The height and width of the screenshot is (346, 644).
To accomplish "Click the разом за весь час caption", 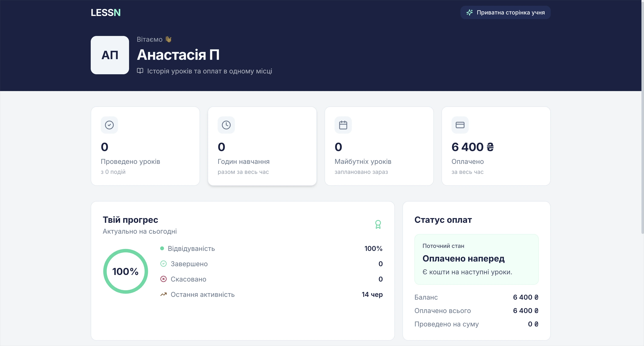I will coord(243,172).
